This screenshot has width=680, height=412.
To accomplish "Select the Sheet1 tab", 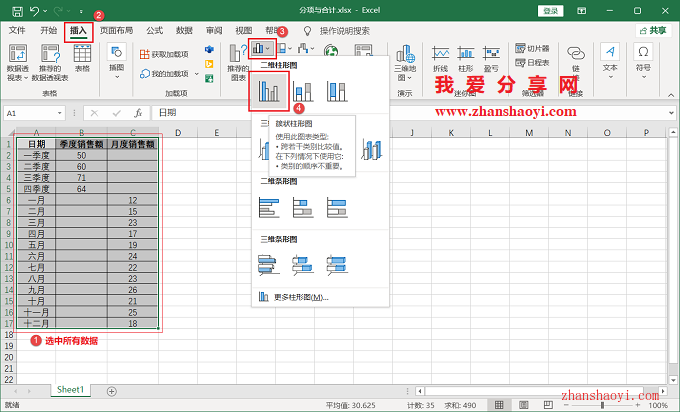I will (x=70, y=390).
